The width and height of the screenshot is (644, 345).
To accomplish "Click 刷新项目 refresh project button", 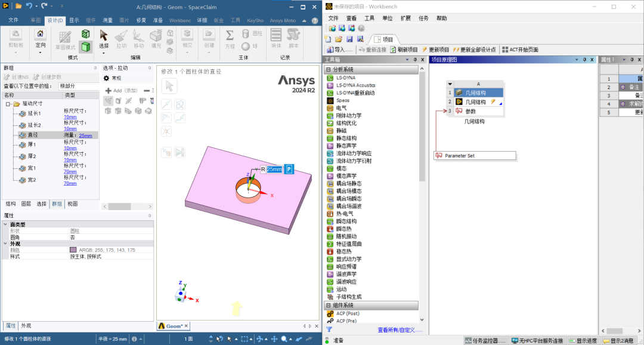I will pos(404,50).
